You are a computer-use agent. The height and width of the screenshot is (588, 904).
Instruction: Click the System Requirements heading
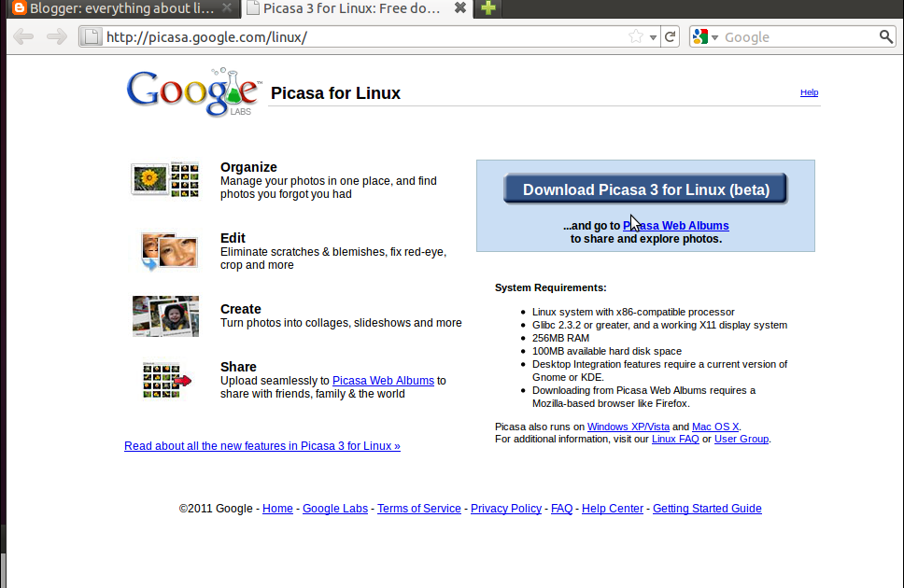click(551, 287)
